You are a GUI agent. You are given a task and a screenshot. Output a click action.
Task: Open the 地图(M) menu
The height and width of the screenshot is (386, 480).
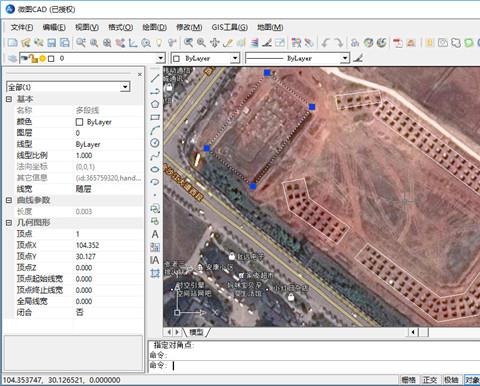tap(270, 27)
